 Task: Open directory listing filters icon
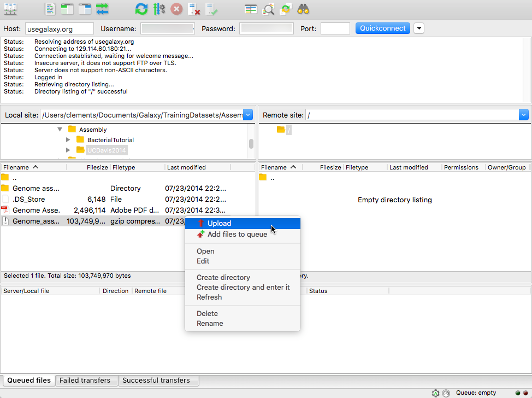[x=251, y=9]
